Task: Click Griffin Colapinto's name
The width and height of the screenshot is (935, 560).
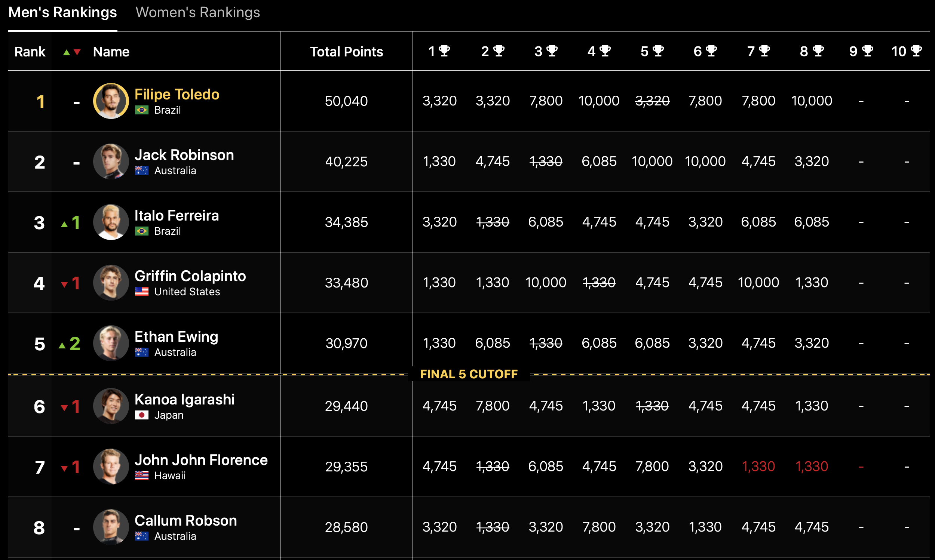Action: click(190, 276)
